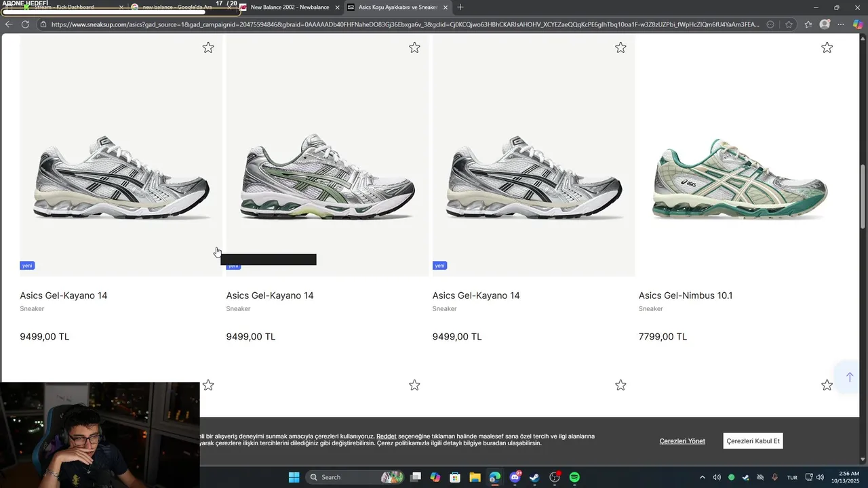The image size is (868, 488).
Task: Open a new browser tab
Action: click(460, 7)
